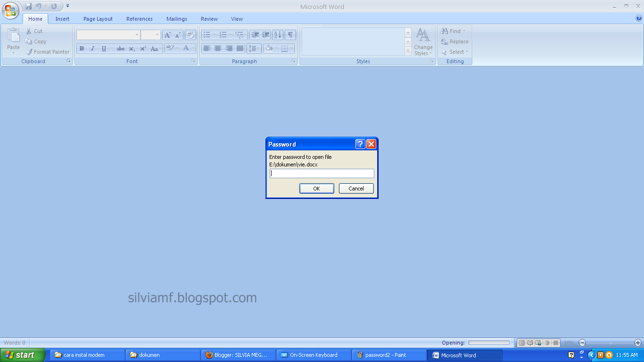The width and height of the screenshot is (644, 362).
Task: Open Clipboard dialog launcher
Action: 69,61
